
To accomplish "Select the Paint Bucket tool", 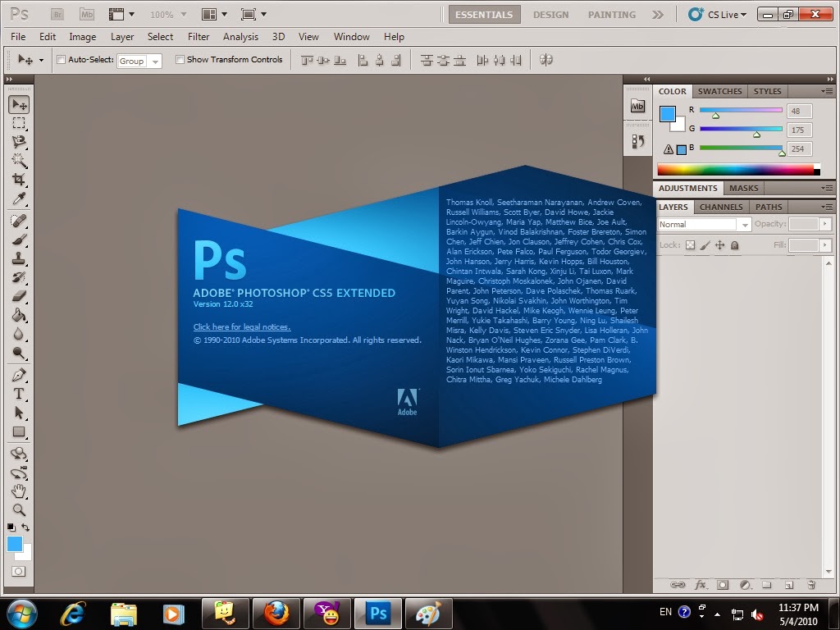I will (19, 315).
